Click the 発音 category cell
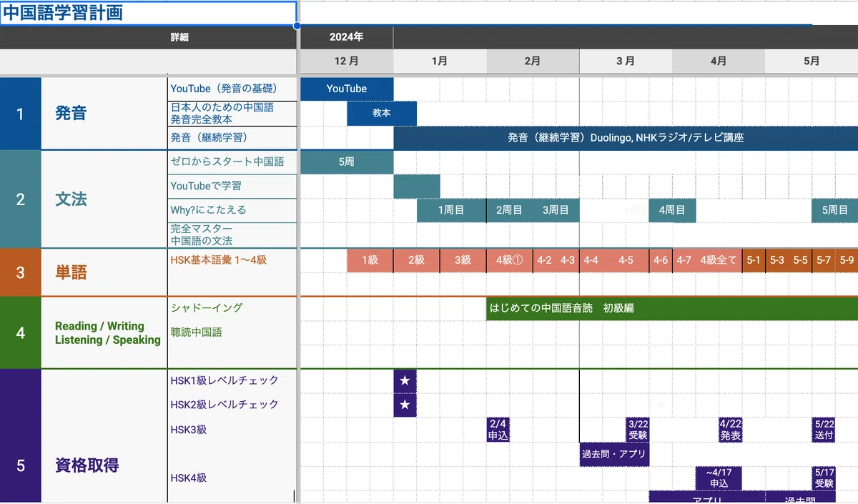The height and width of the screenshot is (504, 858). point(104,113)
